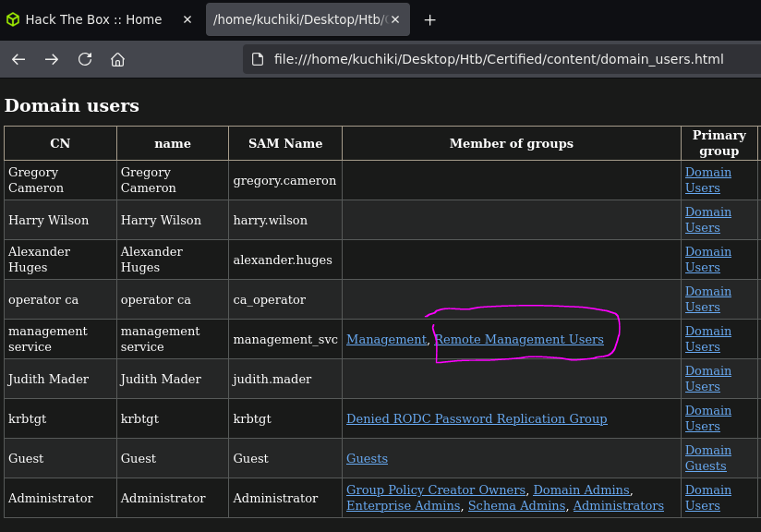Open Group Policy Creator Owners link
Image resolution: width=761 pixels, height=532 pixels.
click(x=435, y=490)
